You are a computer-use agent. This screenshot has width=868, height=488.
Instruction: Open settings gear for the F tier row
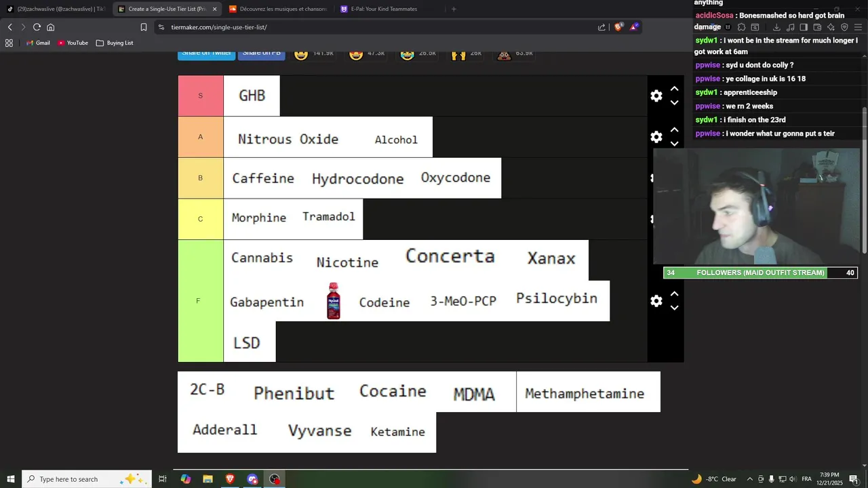coord(656,301)
